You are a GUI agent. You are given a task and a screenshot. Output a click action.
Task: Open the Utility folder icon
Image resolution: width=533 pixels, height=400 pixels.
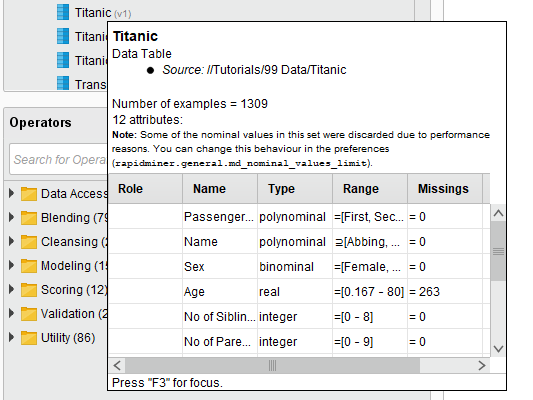(29, 338)
